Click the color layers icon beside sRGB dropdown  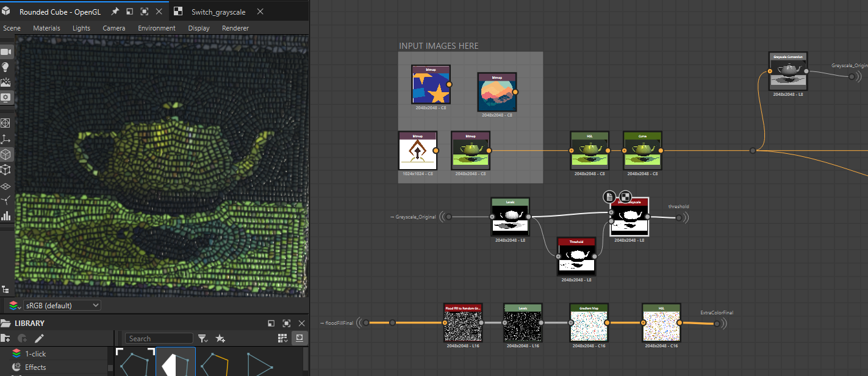point(14,305)
